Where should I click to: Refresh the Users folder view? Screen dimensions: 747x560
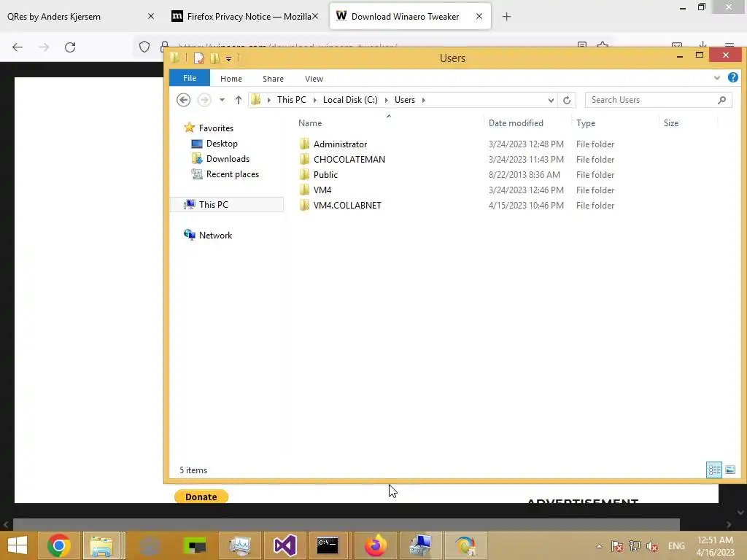566,100
